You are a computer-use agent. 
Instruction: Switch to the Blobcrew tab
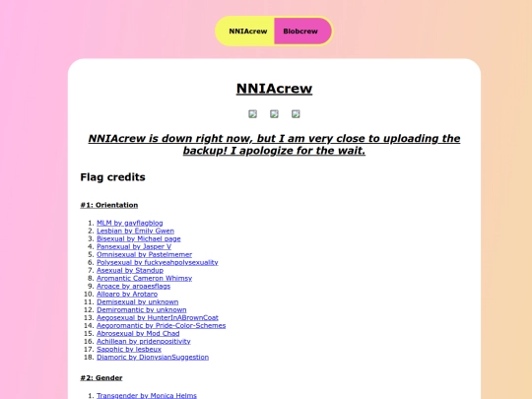302,32
